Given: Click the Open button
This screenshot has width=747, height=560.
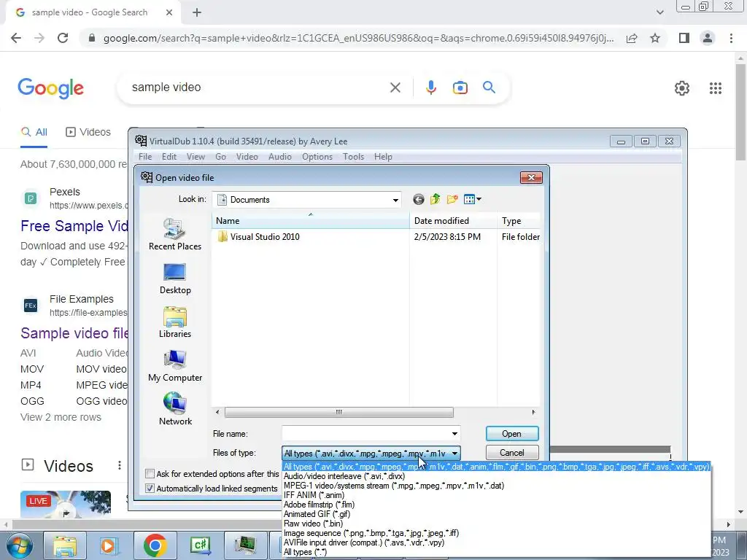Looking at the screenshot, I should [511, 434].
